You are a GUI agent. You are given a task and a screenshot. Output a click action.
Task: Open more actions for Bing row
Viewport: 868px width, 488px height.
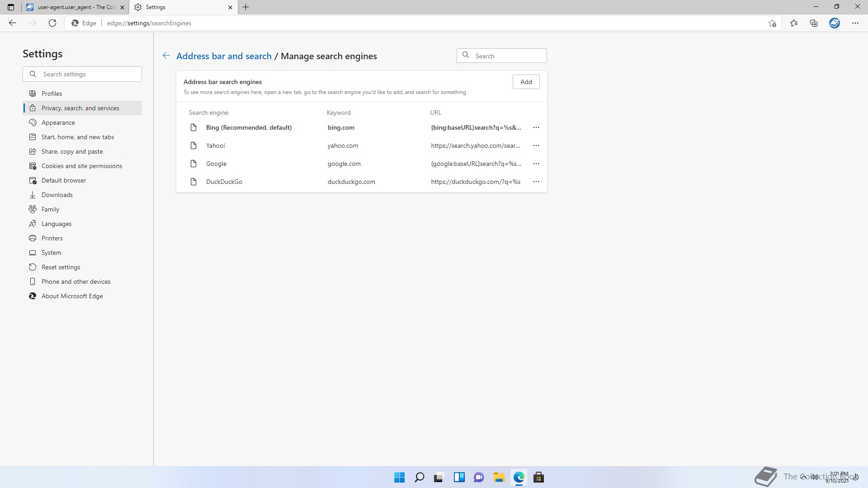coord(536,127)
